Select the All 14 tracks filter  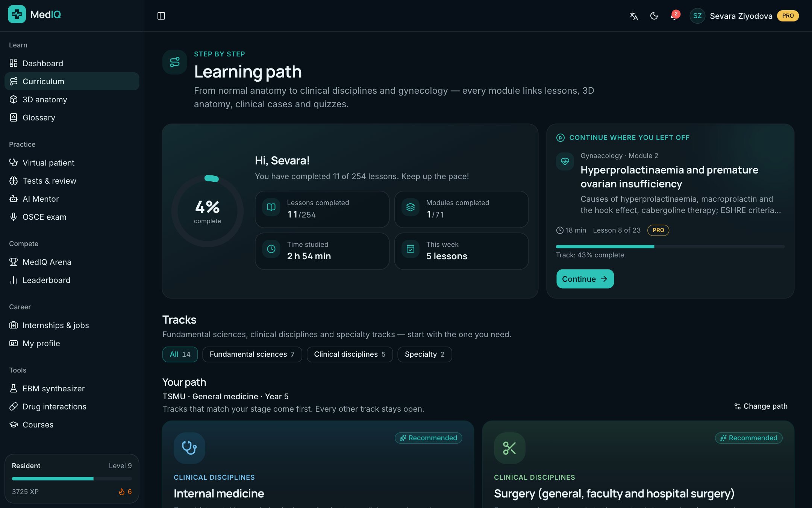tap(180, 354)
